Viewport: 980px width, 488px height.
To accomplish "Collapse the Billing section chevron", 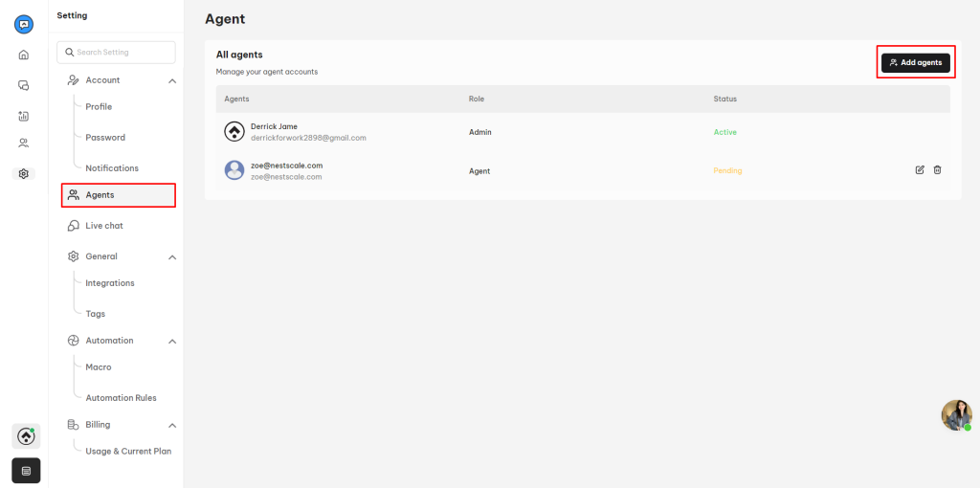I will coord(172,426).
